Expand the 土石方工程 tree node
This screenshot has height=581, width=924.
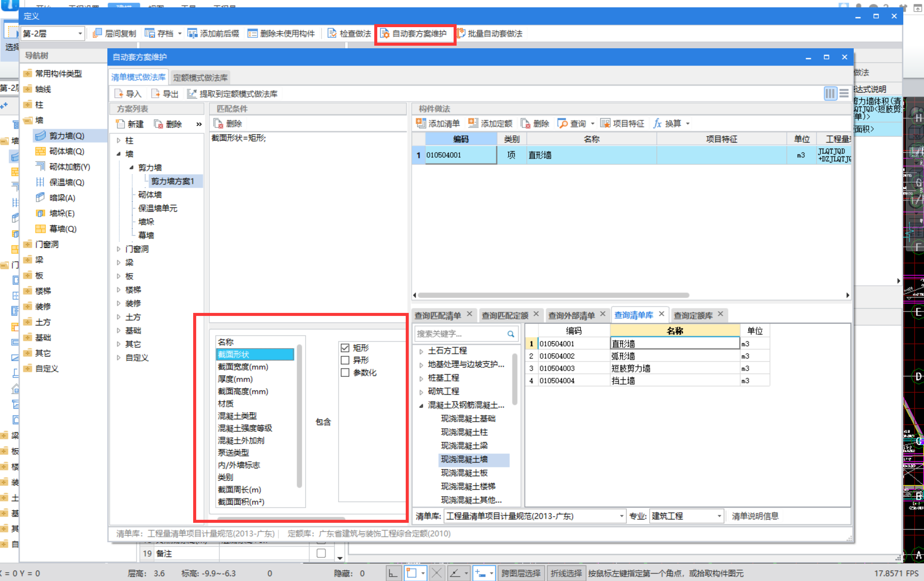(x=421, y=351)
